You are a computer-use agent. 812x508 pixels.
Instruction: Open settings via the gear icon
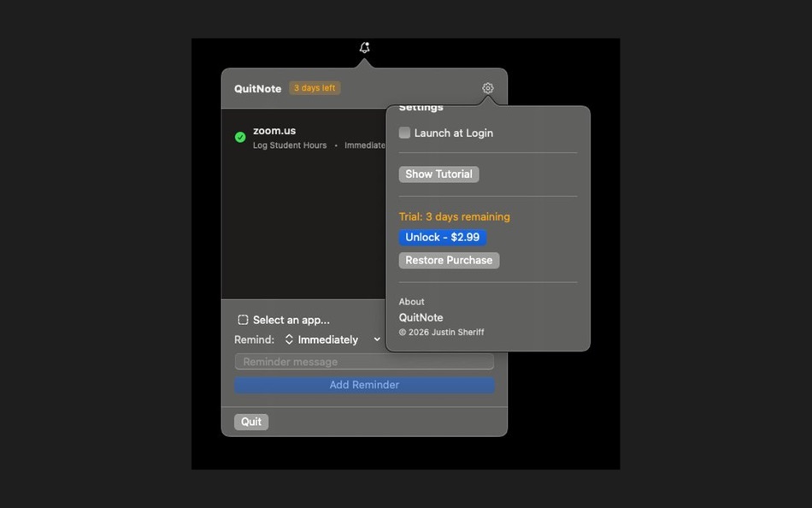coord(487,87)
